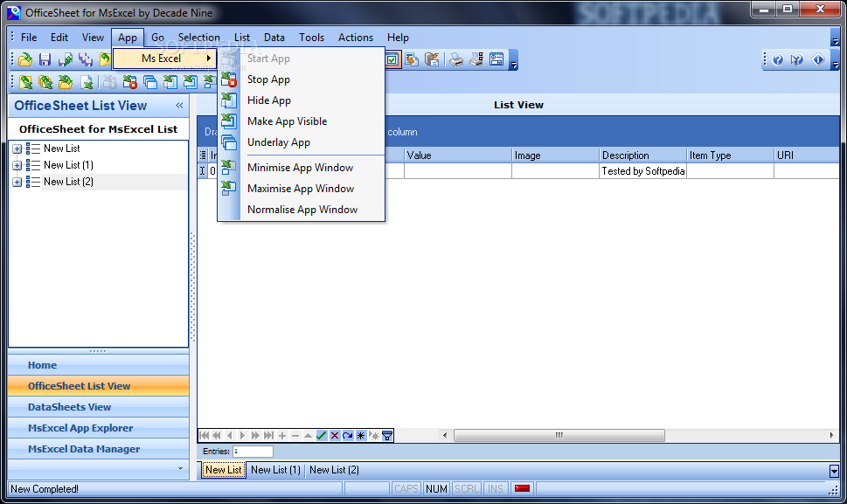Open the Ms Excel submenu item
The width and height of the screenshot is (847, 504).
pos(164,59)
